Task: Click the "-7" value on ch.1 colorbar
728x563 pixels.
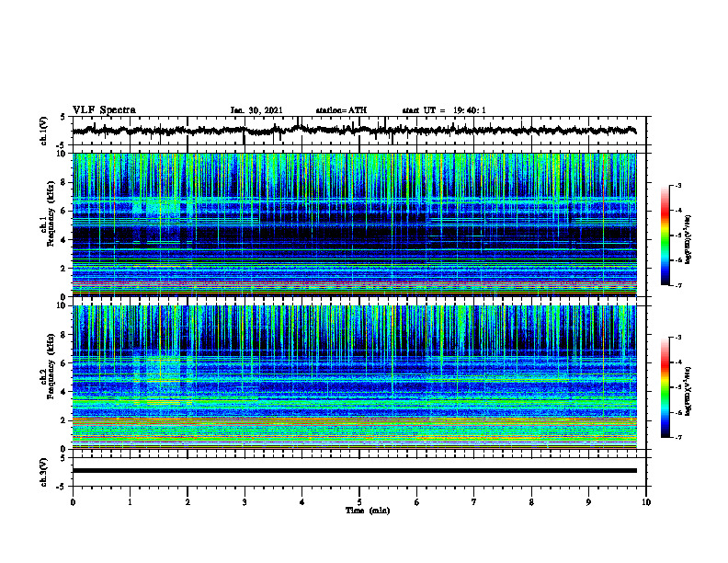Action: point(677,285)
